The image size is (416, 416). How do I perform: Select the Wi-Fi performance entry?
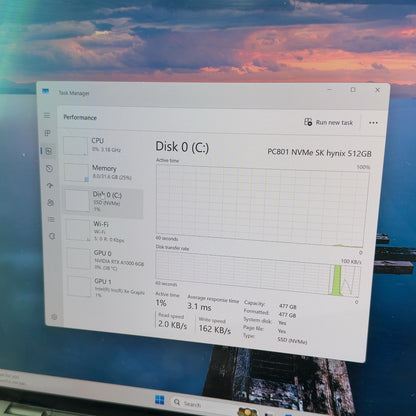[105, 231]
